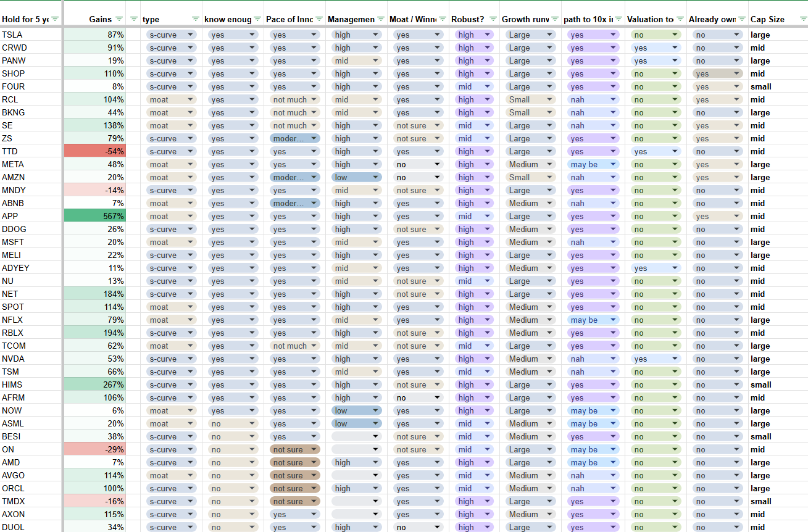Open know enough dropdown in ASML row
Screen dimensions: 808x532
(233, 423)
